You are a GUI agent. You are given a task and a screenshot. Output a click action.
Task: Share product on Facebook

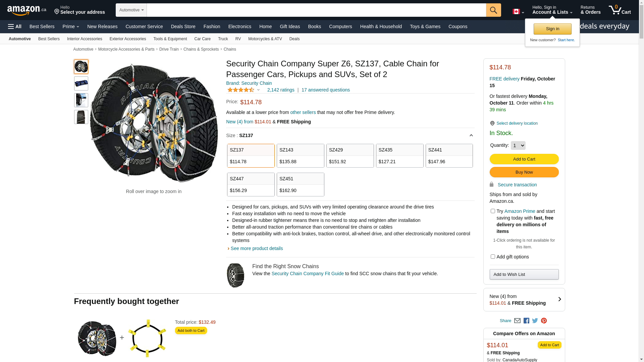pyautogui.click(x=526, y=321)
